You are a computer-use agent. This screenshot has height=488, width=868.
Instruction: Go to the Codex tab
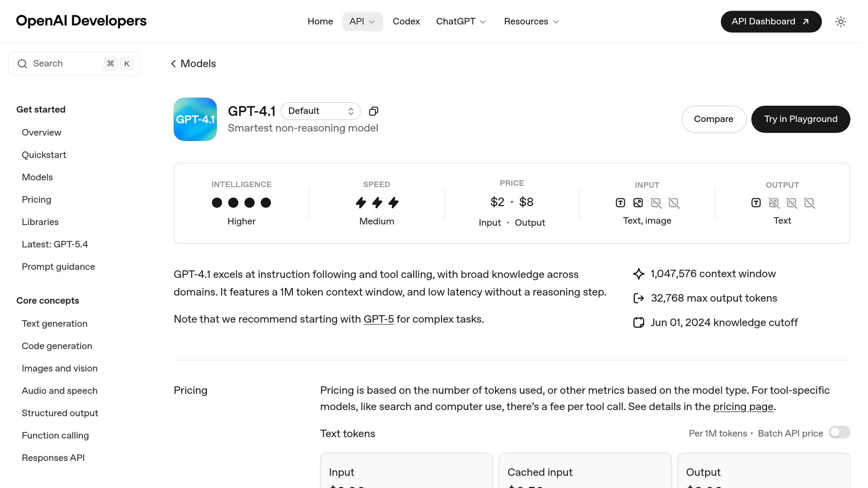pyautogui.click(x=406, y=22)
